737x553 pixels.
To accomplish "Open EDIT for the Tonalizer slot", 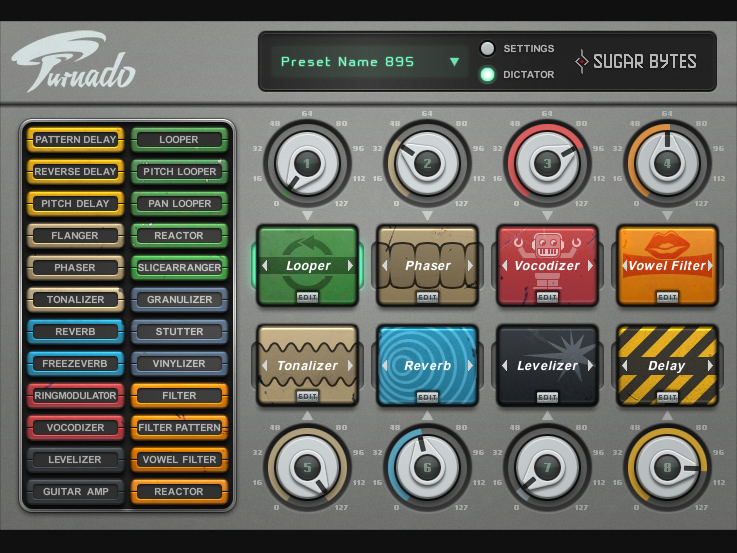I will coord(307,397).
